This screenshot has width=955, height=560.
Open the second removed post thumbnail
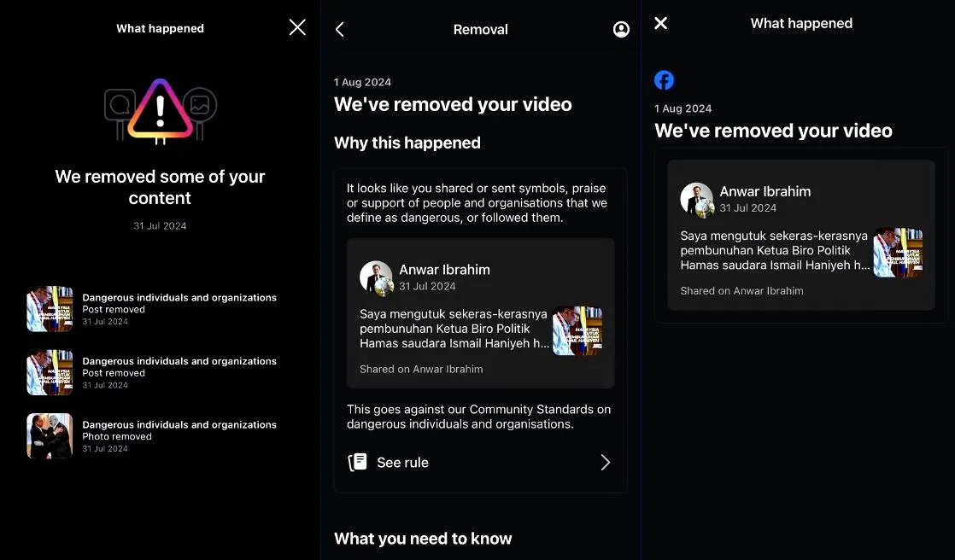pyautogui.click(x=50, y=372)
